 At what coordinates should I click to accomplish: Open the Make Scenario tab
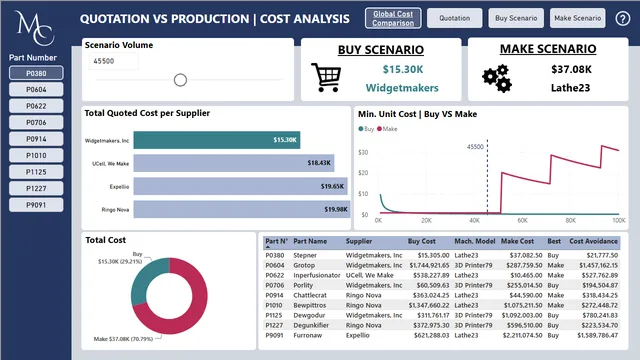point(578,18)
